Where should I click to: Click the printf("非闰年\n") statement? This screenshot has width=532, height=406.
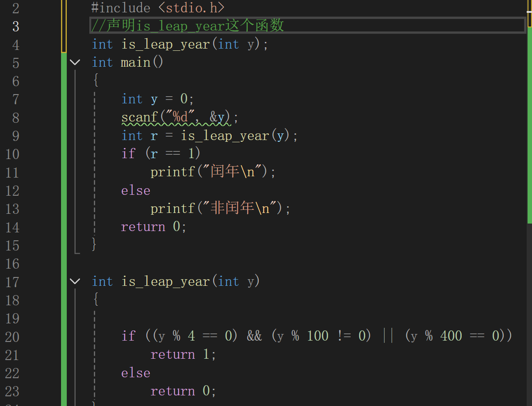click(x=221, y=208)
